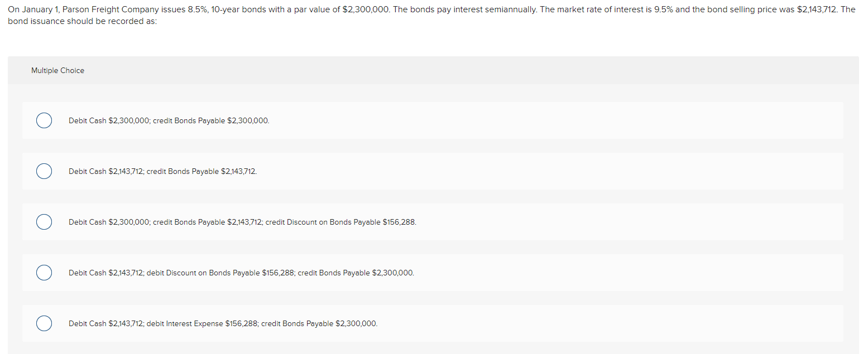This screenshot has height=354, width=868.
Task: Pick the answer debiting Interest Expense $156,288
Action: [x=44, y=323]
